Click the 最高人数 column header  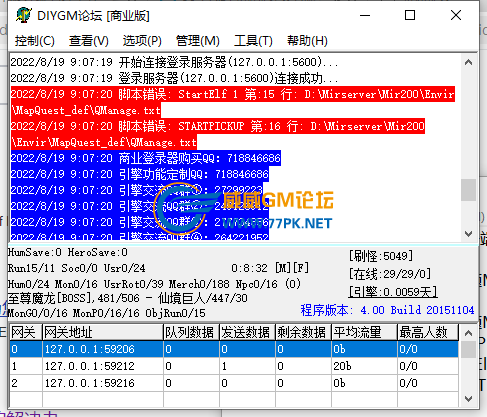pos(428,332)
